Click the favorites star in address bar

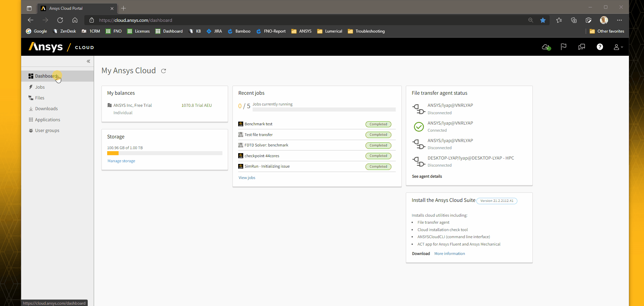coord(543,20)
